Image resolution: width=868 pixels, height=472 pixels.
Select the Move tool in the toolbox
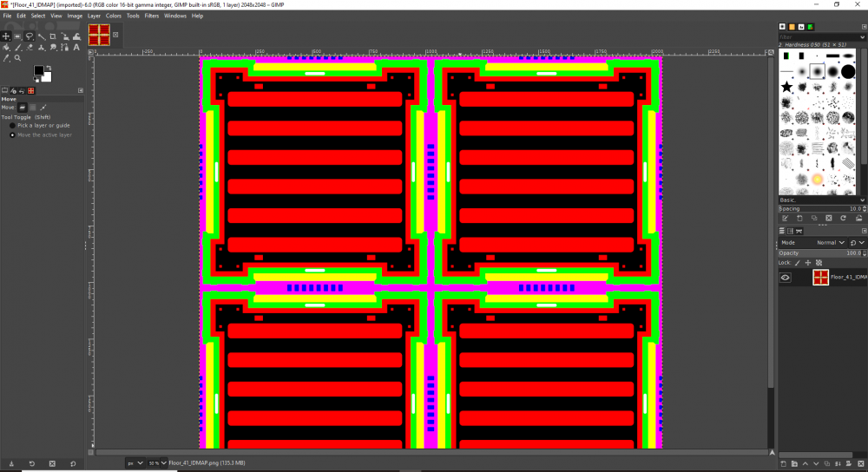[x=6, y=36]
